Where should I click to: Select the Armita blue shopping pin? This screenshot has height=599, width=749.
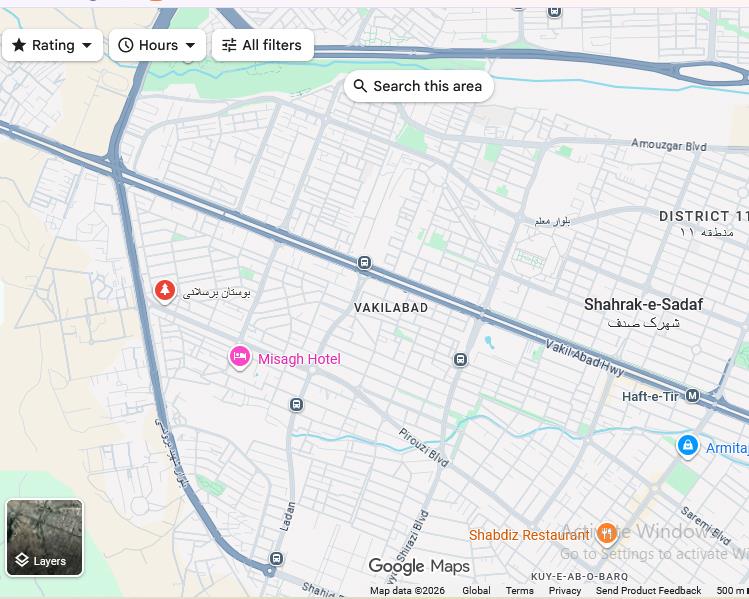[x=687, y=447]
